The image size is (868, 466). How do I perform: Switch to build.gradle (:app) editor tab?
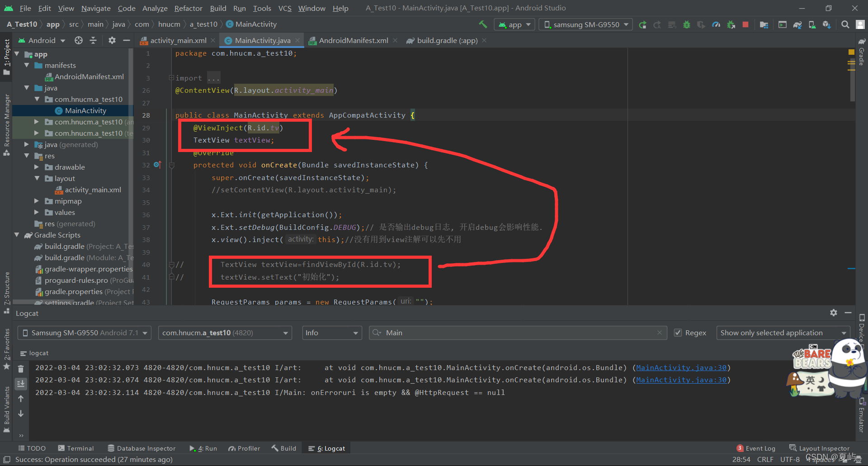pos(447,40)
